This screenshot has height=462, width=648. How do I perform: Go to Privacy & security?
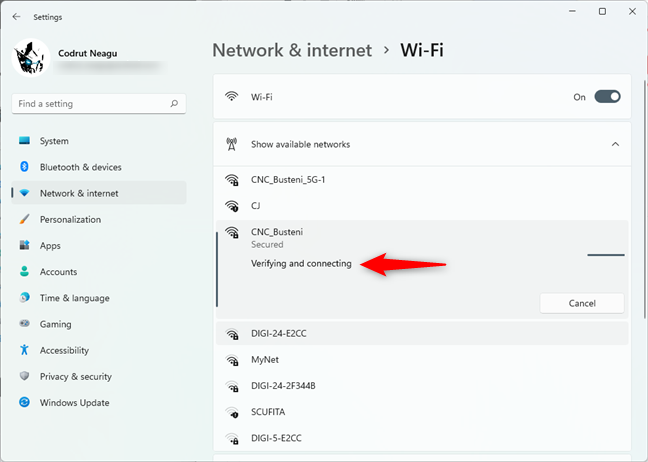click(99, 376)
